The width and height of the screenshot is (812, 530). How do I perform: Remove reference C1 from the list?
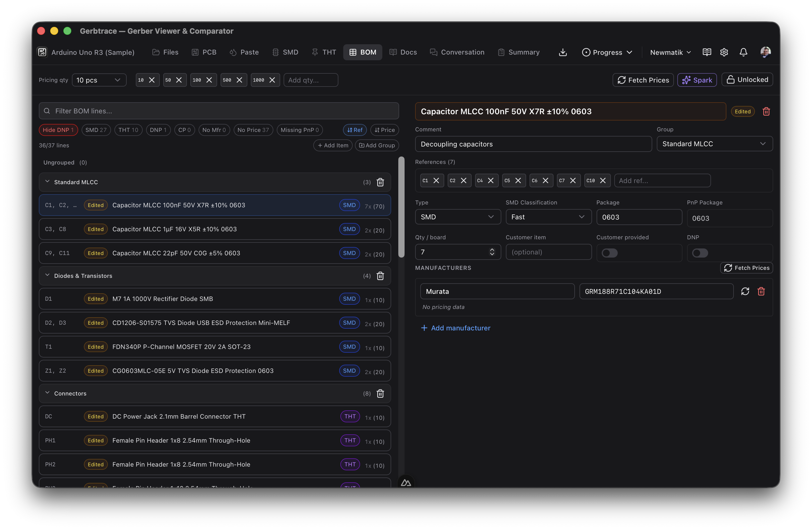coord(436,180)
